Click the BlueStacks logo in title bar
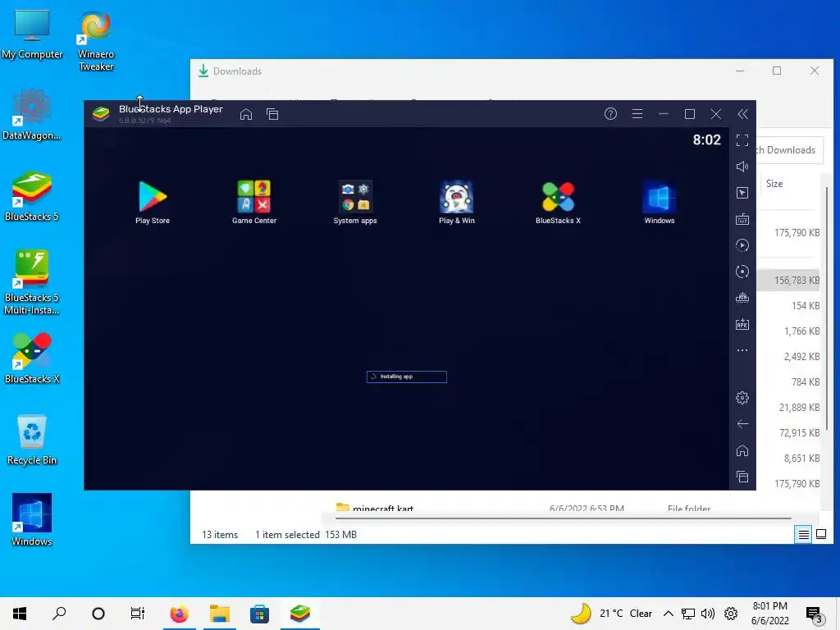 pos(101,114)
